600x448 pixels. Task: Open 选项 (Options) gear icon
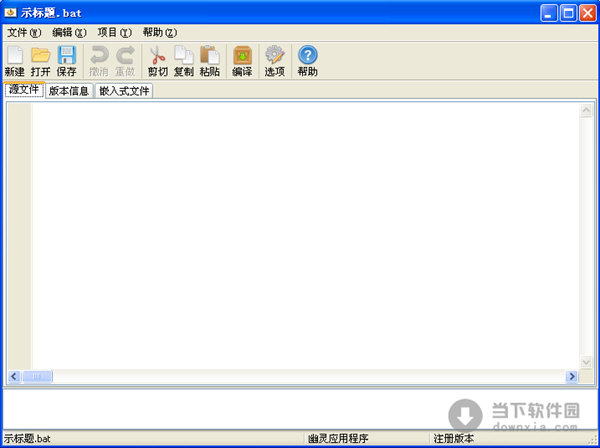[x=275, y=61]
